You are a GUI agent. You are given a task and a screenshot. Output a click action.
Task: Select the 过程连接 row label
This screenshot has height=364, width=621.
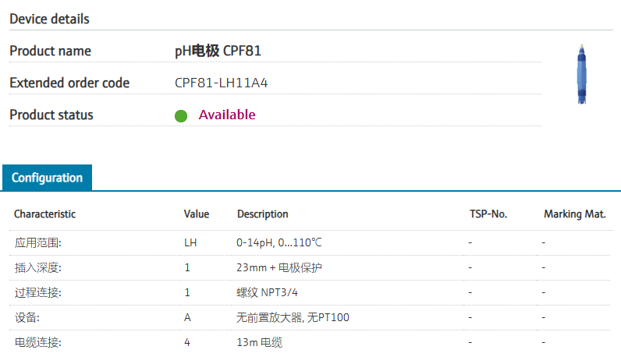point(38,293)
